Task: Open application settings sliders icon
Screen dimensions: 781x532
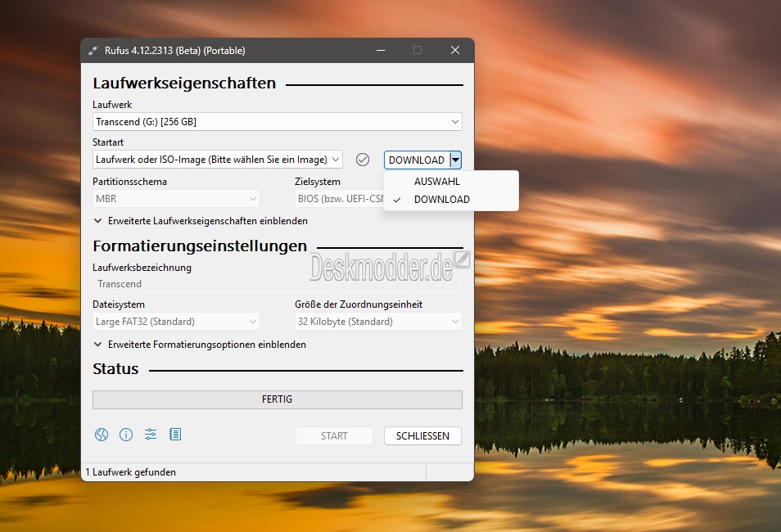Action: click(x=150, y=435)
